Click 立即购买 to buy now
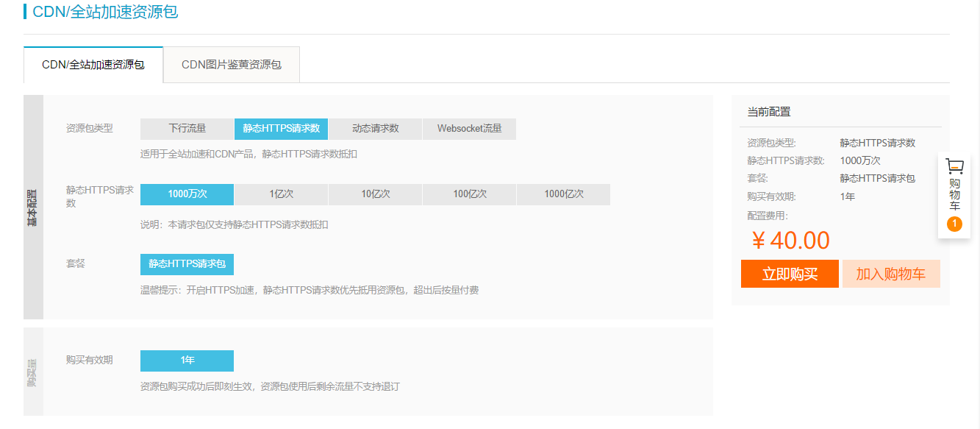Viewport: 980px width, 429px height. coord(790,274)
